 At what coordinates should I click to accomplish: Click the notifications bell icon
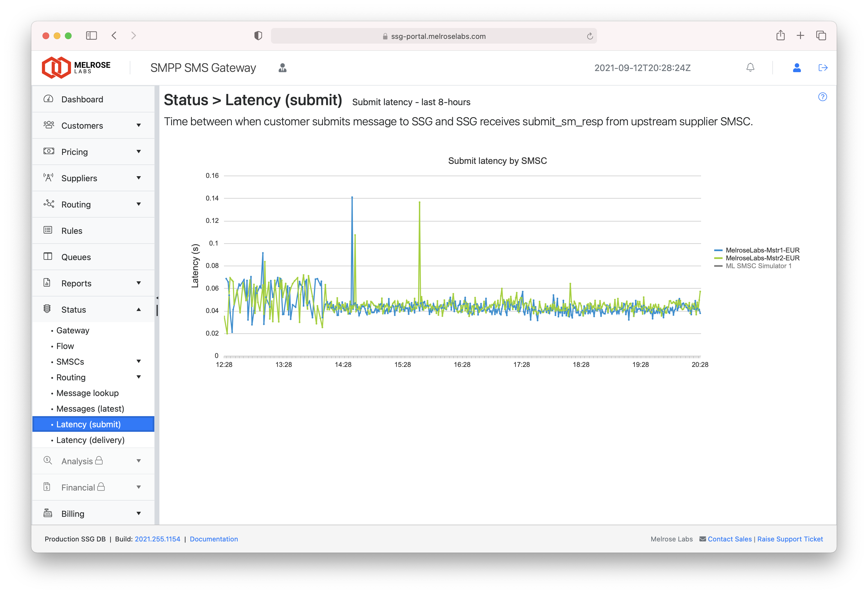point(750,68)
